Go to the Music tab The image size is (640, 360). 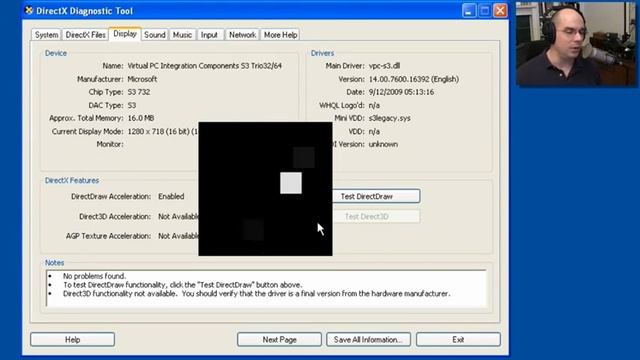(182, 35)
